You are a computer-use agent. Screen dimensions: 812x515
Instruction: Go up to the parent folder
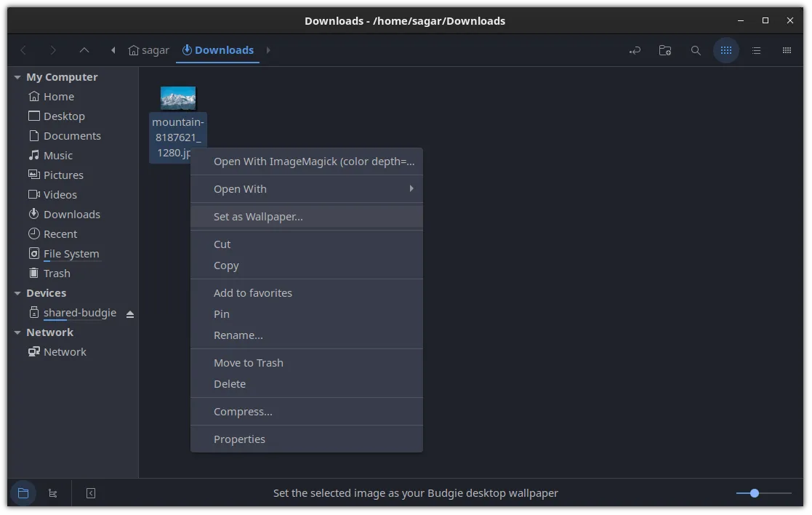84,50
